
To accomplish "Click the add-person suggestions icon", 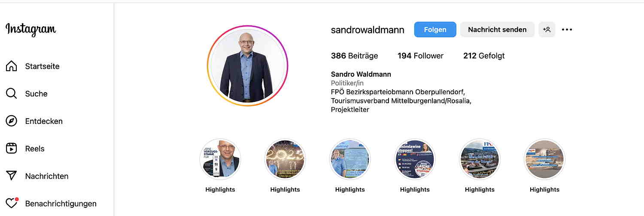I will (547, 30).
